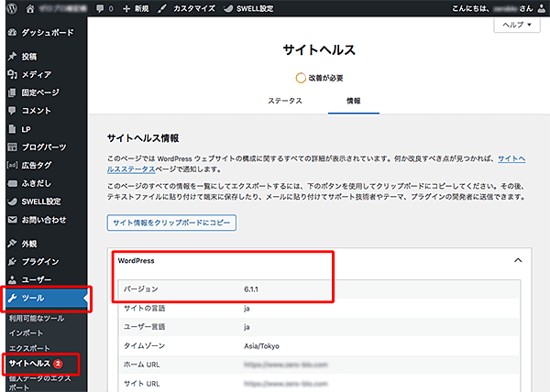Switch to 情報 tab
Image resolution: width=550 pixels, height=392 pixels.
354,101
